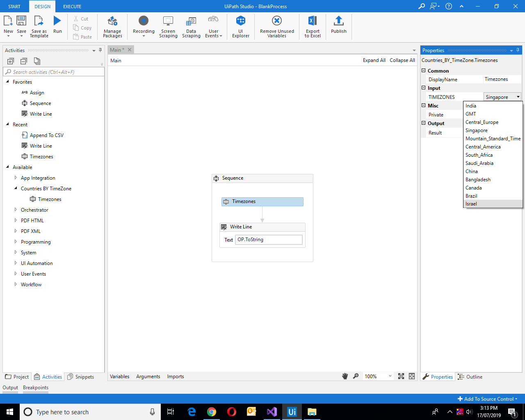Image resolution: width=525 pixels, height=420 pixels.
Task: Close the Main tab
Action: [130, 50]
